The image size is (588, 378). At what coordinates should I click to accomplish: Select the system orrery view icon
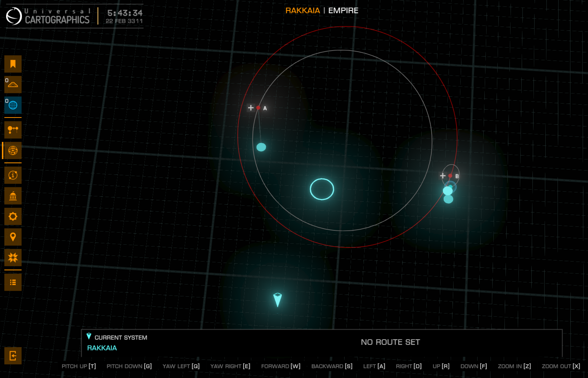pyautogui.click(x=13, y=150)
